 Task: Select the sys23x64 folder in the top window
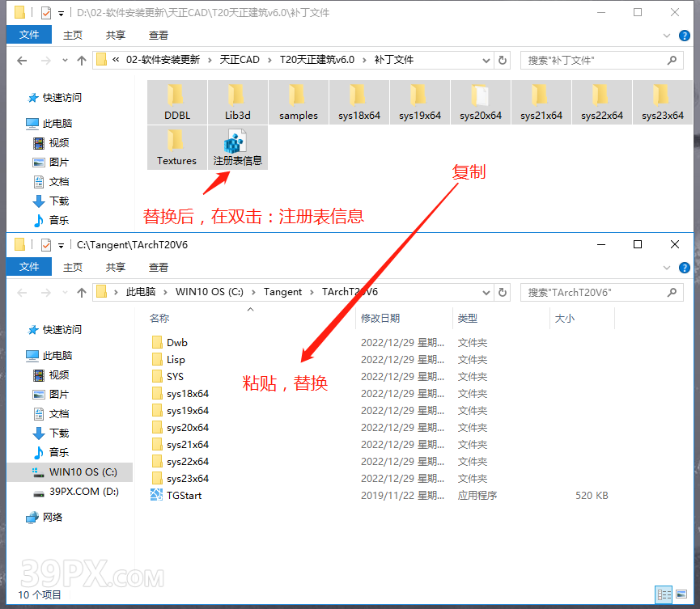coord(663,102)
